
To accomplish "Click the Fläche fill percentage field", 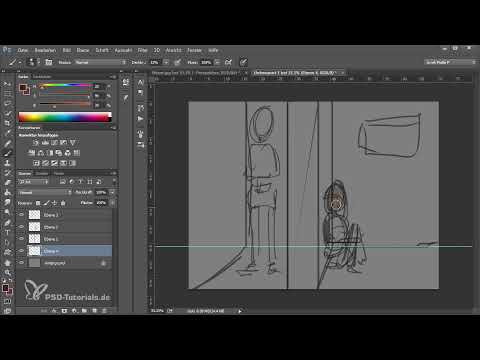I will [101, 203].
